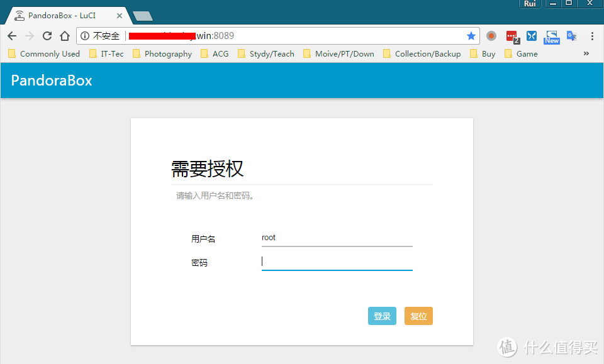The width and height of the screenshot is (604, 364).
Task: Open the Stydy/Teach bookmark folder
Action: click(266, 54)
